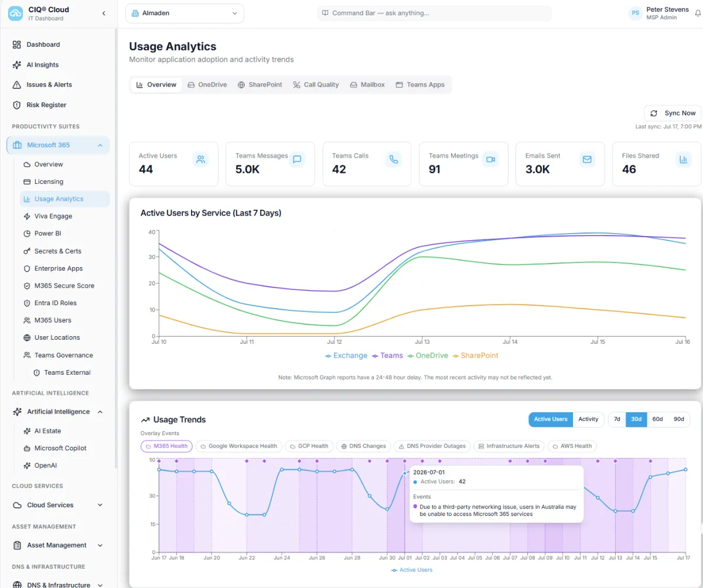This screenshot has height=588, width=703.
Task: Click the PS user avatar
Action: [635, 13]
